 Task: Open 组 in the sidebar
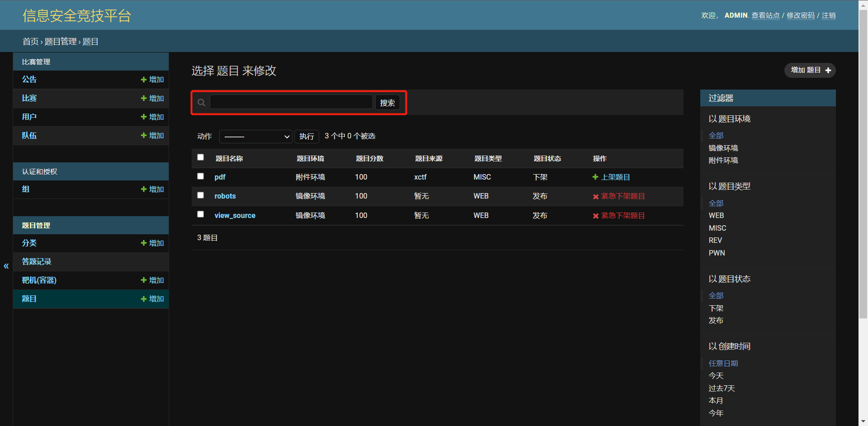(26, 189)
